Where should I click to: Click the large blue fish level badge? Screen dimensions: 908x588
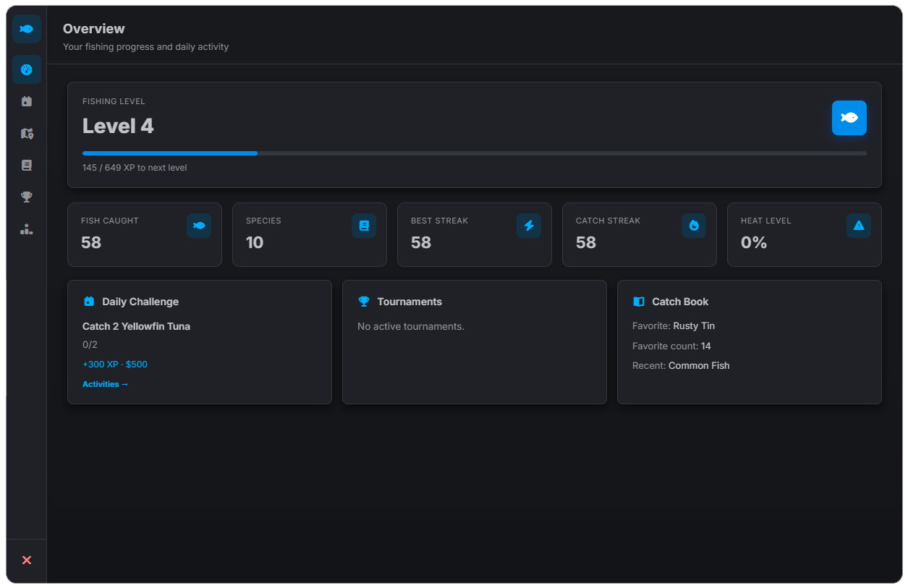[849, 118]
